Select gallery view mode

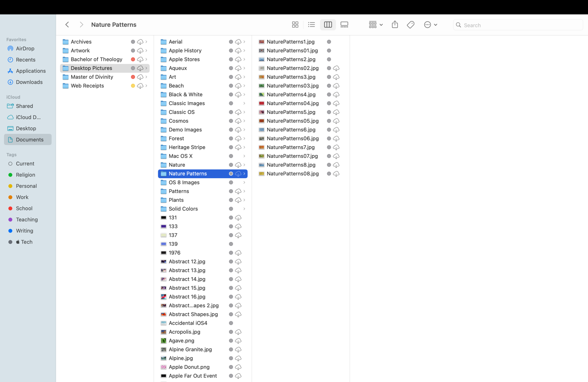point(344,25)
